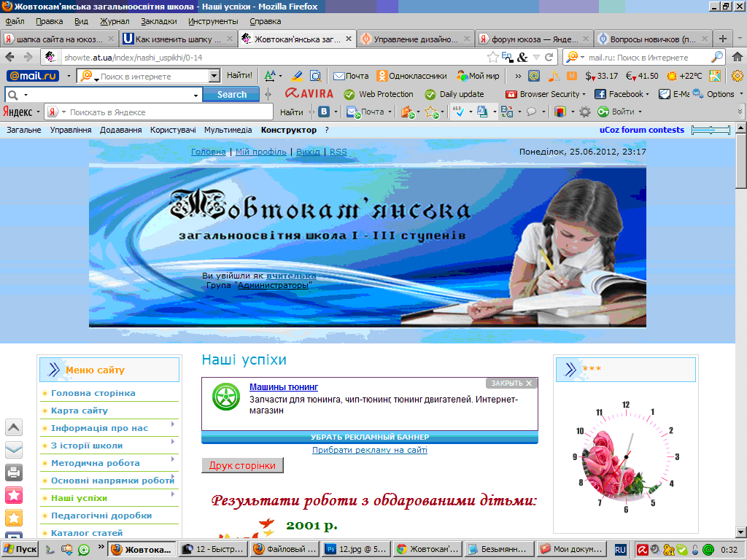Click the Найти! button in mail.ru toolbar
The image size is (747, 560).
click(x=239, y=75)
